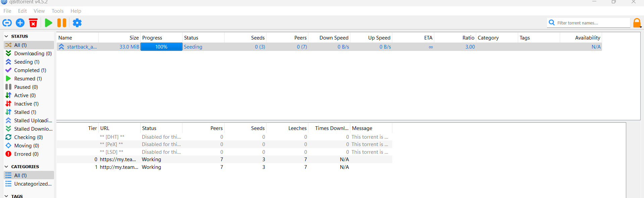Select All (1) status filter

[29, 45]
